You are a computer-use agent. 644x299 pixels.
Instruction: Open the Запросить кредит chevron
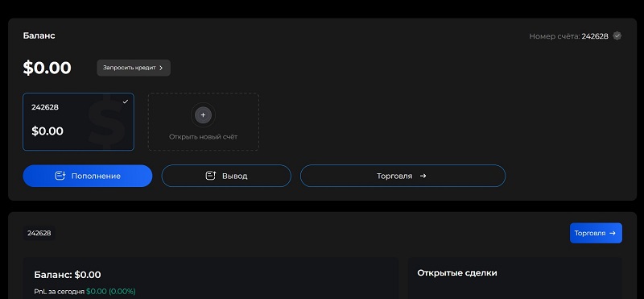pyautogui.click(x=161, y=68)
